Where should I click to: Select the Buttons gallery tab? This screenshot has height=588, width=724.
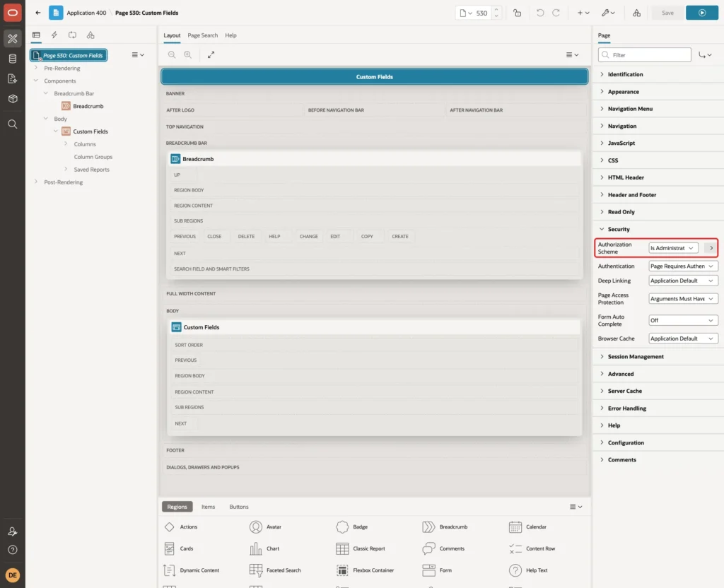click(239, 507)
